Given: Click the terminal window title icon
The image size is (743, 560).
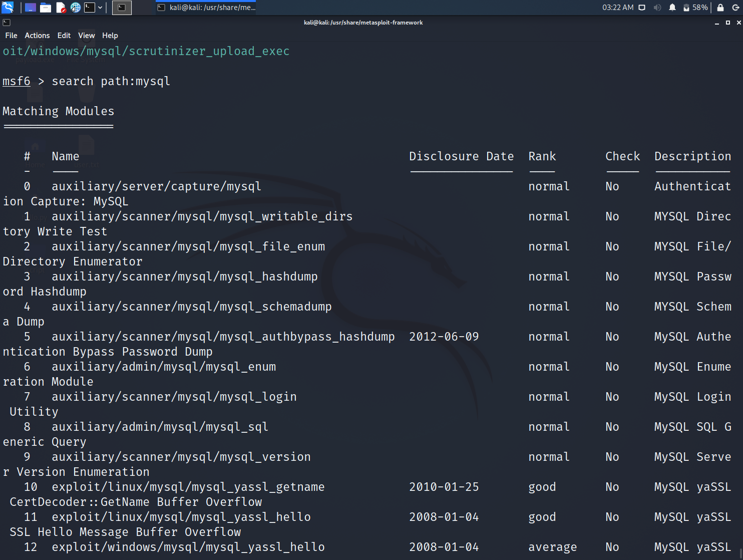Looking at the screenshot, I should (x=7, y=23).
